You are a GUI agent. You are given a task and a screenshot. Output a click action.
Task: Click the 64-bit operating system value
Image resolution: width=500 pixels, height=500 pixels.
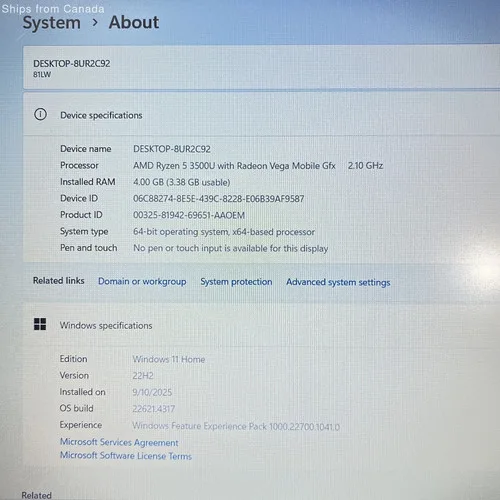pos(224,232)
